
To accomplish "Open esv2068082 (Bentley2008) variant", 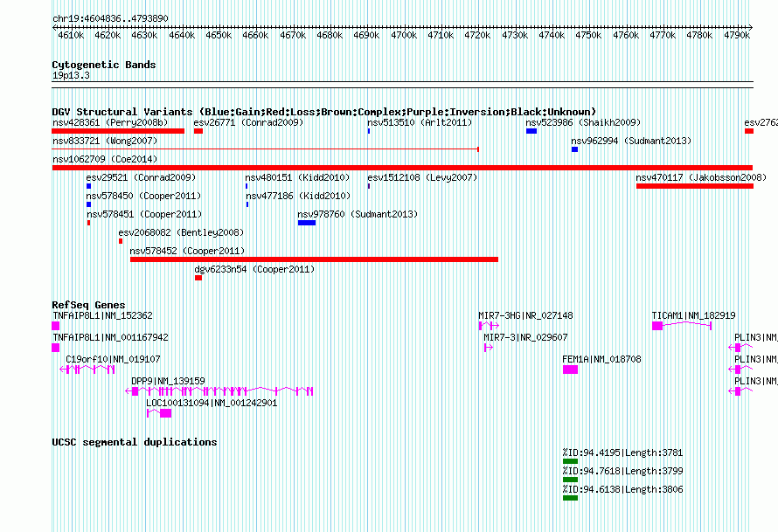I will coord(181,232).
